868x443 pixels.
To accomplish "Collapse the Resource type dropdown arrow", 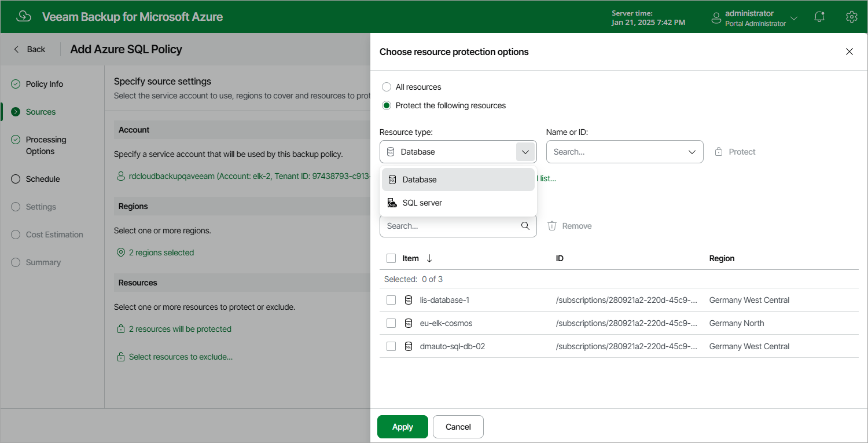I will (525, 152).
